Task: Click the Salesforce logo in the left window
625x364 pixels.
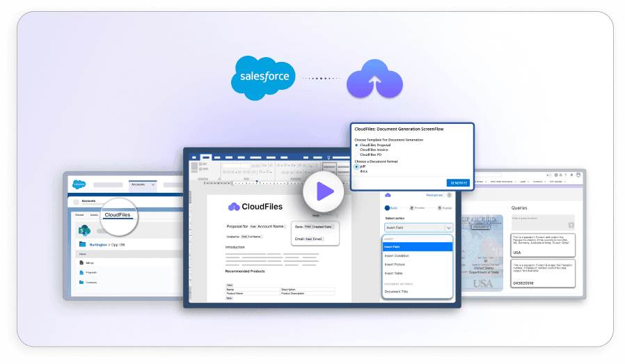Action: point(79,184)
